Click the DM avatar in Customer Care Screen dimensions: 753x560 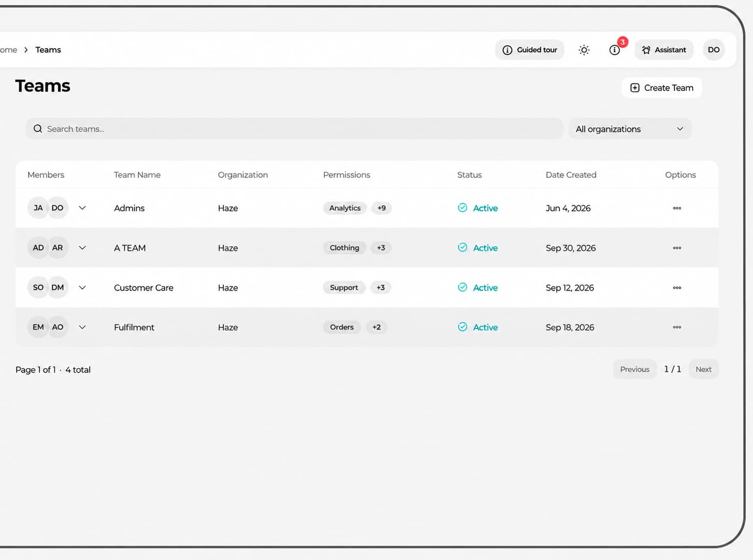[57, 287]
